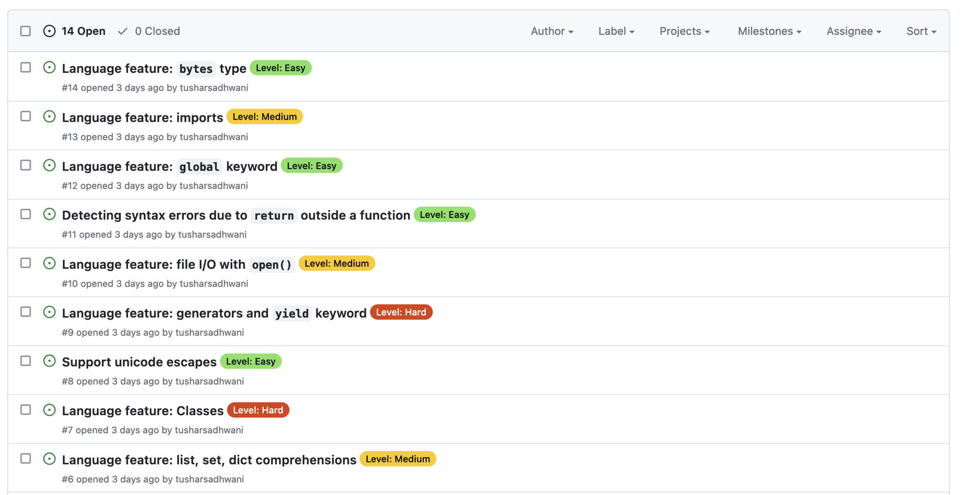Check the select-all issues checkbox in header
The image size is (980, 495).
[25, 31]
